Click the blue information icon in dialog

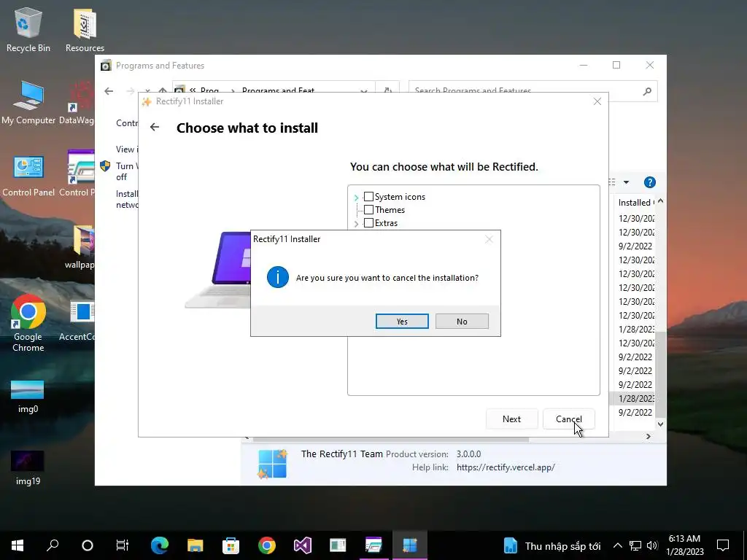tap(278, 277)
